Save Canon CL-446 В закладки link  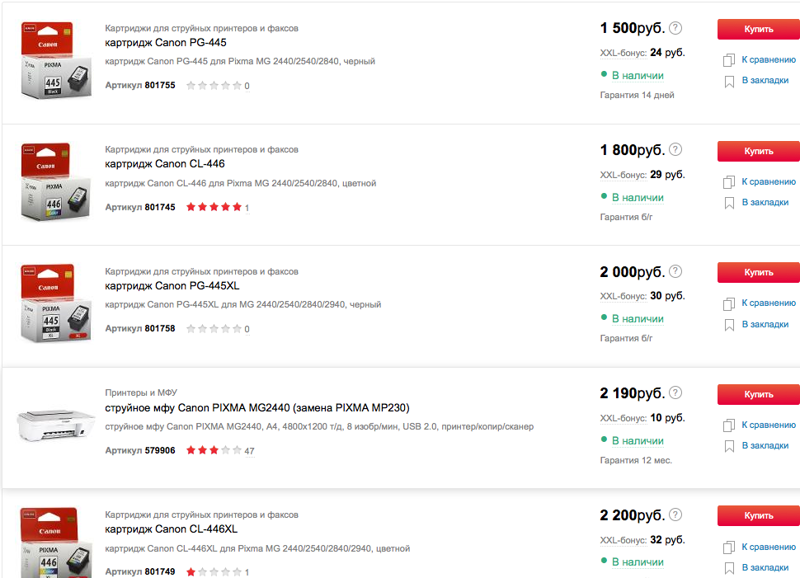coord(765,202)
